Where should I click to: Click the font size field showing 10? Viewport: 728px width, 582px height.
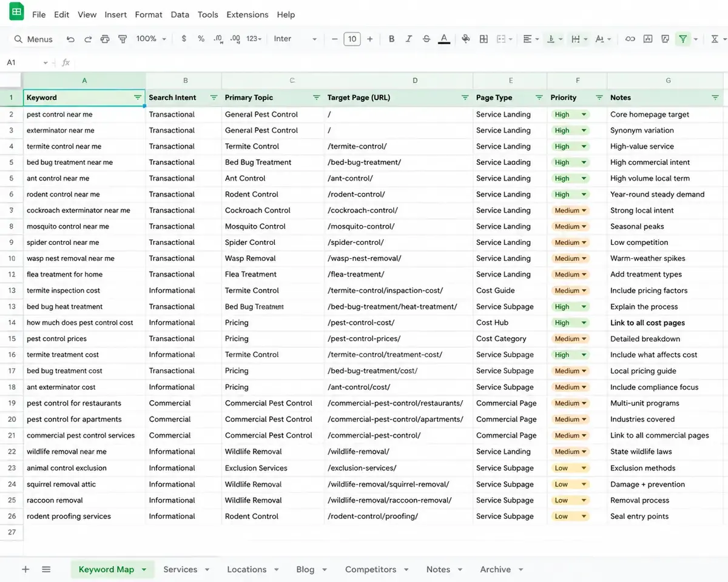point(352,39)
